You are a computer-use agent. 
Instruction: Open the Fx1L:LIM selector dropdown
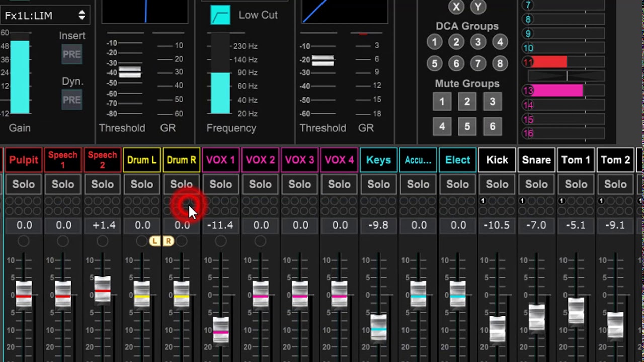(x=44, y=15)
